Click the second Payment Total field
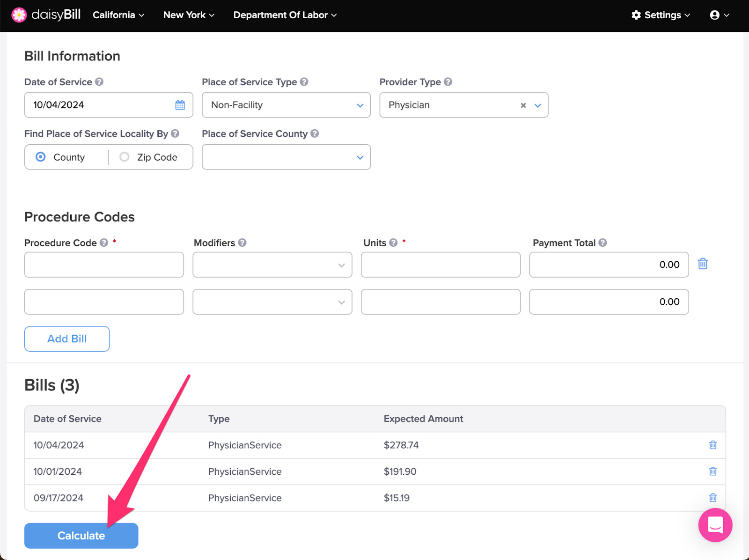The width and height of the screenshot is (749, 560). click(x=609, y=302)
